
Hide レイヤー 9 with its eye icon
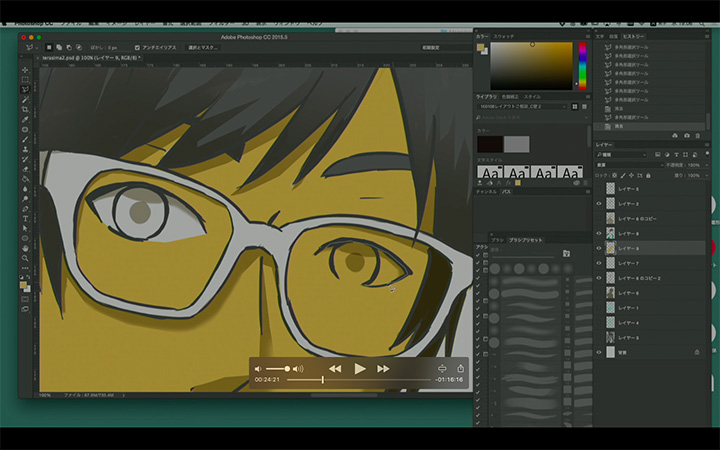click(599, 248)
